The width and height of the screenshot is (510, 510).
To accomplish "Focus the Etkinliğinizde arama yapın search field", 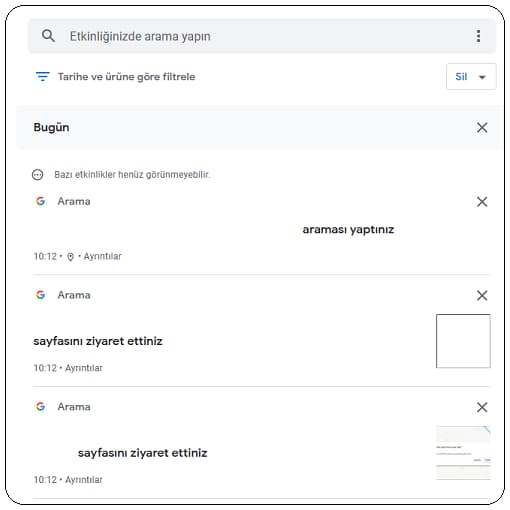I will pyautogui.click(x=262, y=36).
